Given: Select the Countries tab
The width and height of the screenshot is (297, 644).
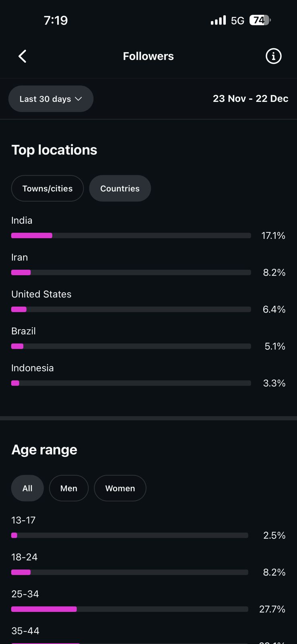Looking at the screenshot, I should pyautogui.click(x=120, y=188).
